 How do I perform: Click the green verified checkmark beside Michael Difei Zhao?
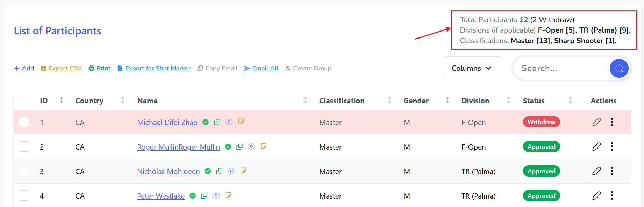206,122
